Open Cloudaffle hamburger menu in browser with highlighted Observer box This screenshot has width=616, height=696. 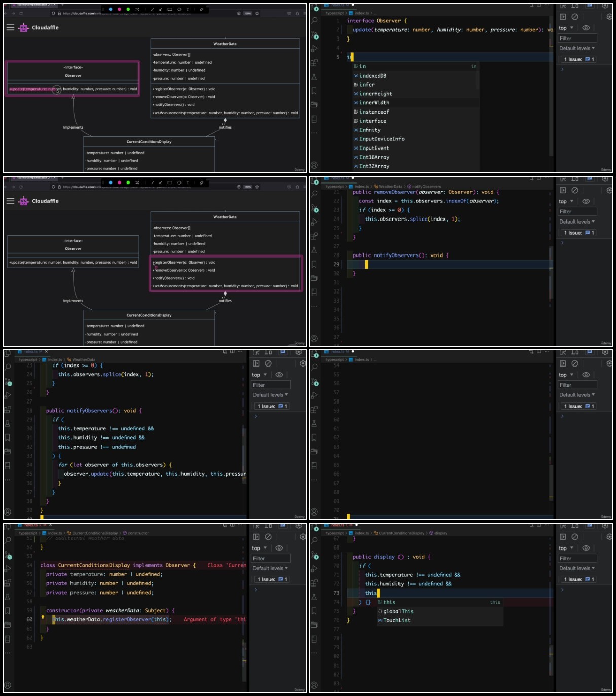coord(10,27)
